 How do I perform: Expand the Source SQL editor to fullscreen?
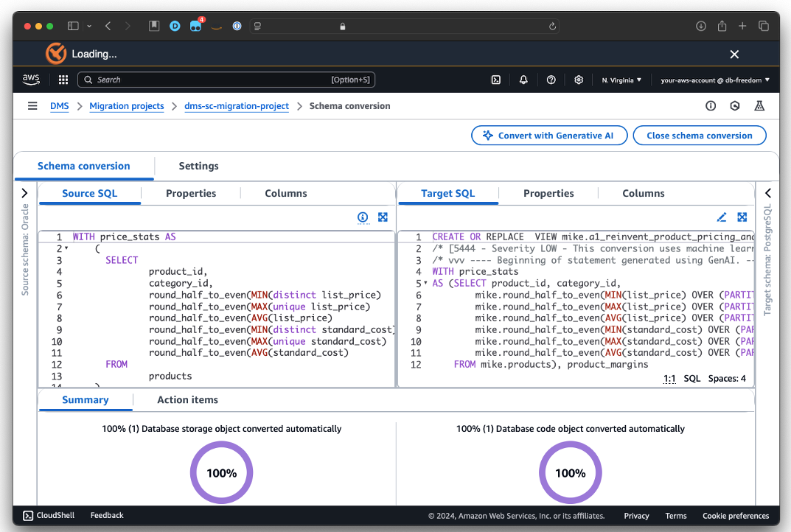pos(383,217)
